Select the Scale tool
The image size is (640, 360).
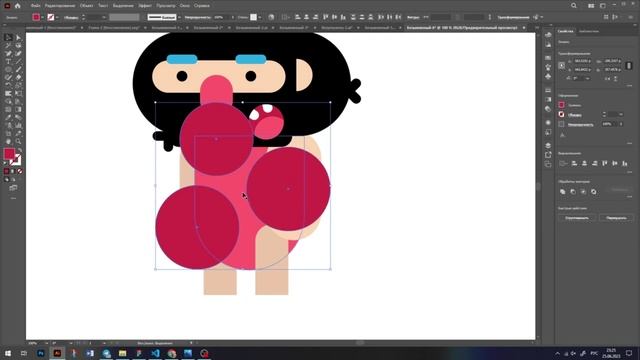pos(18,85)
